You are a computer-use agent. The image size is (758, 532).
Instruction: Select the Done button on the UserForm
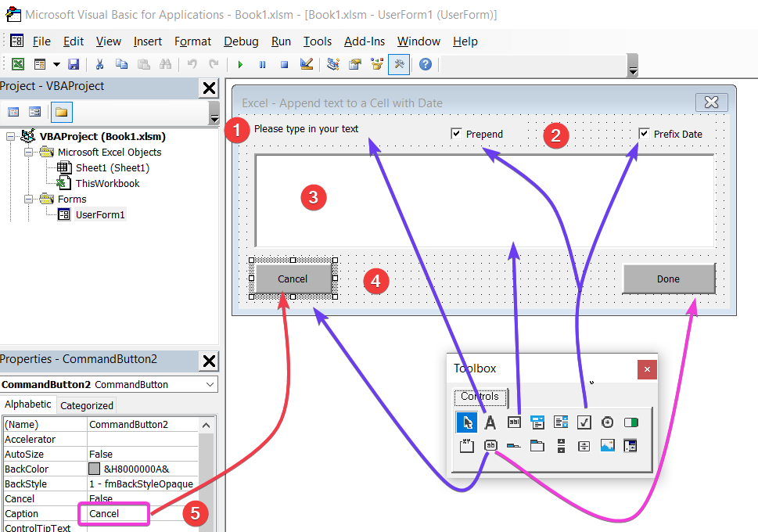tap(669, 279)
